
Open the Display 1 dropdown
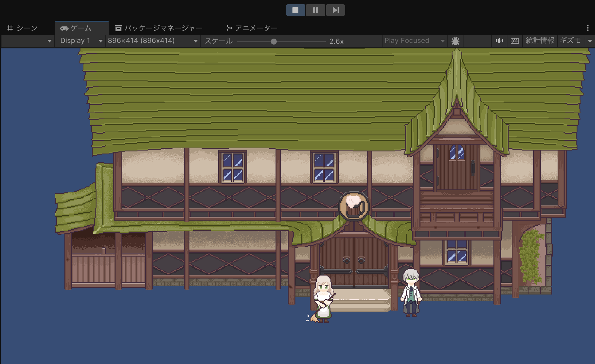[x=81, y=41]
